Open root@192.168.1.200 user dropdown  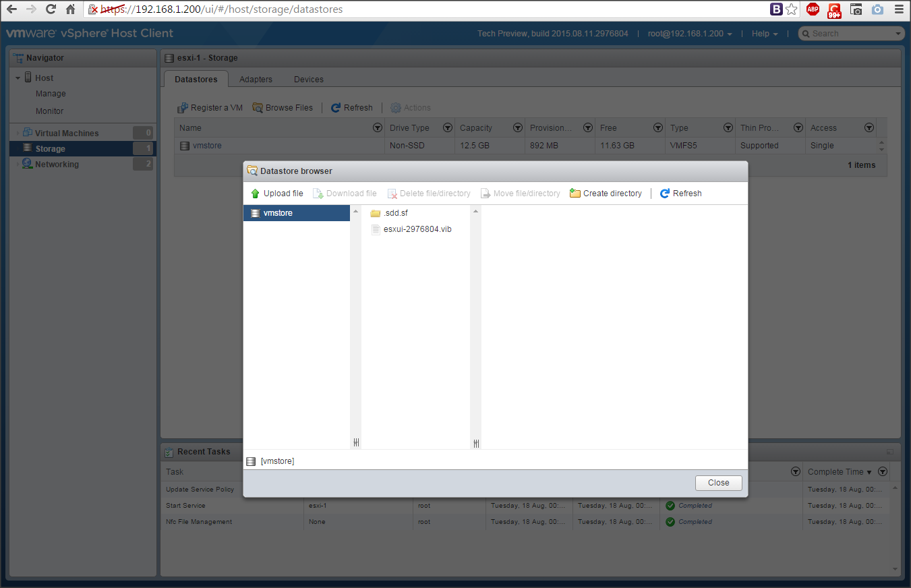(x=689, y=34)
